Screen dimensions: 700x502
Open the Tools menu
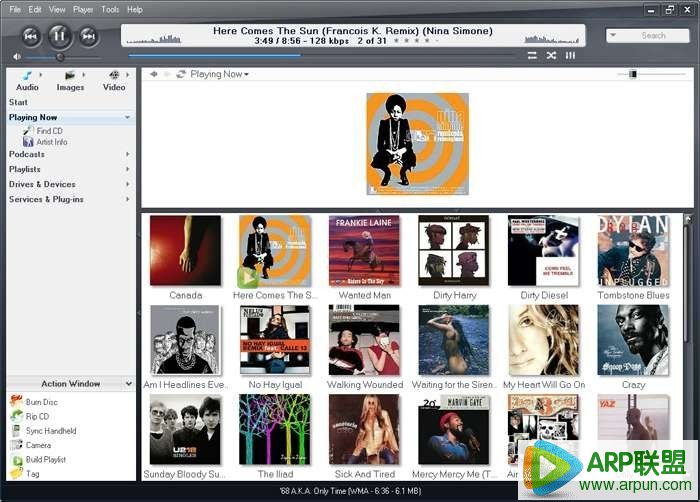(110, 9)
